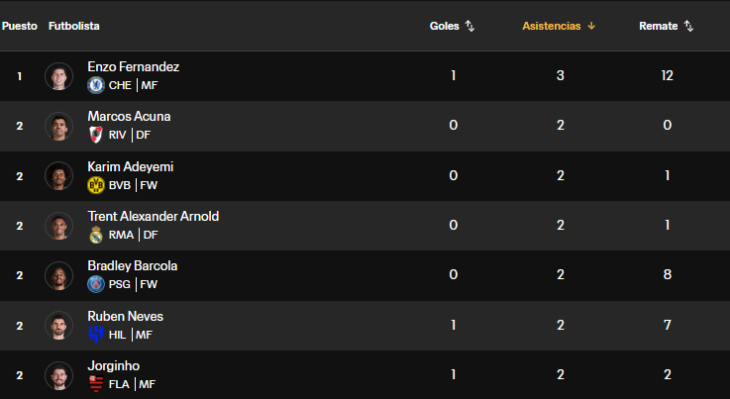
Task: Sort the table by Goles column arrows
Action: pos(470,26)
